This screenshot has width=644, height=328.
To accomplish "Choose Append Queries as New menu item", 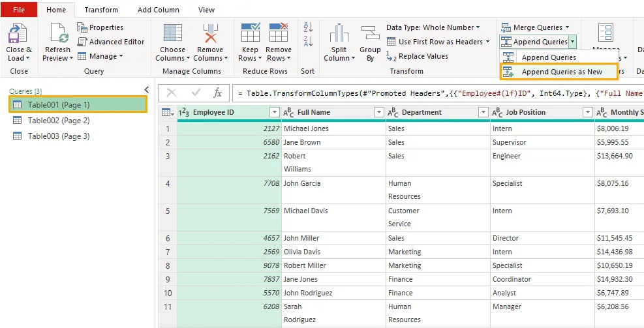I will (x=559, y=72).
